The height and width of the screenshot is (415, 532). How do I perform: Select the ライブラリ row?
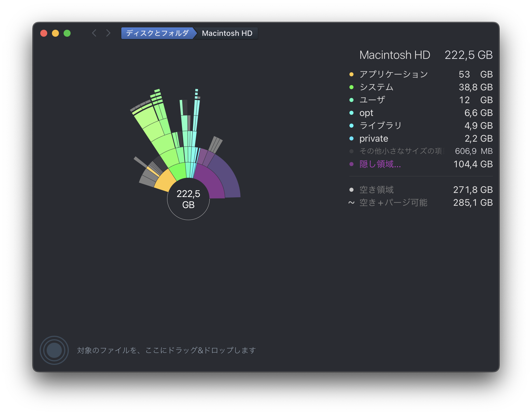(421, 126)
